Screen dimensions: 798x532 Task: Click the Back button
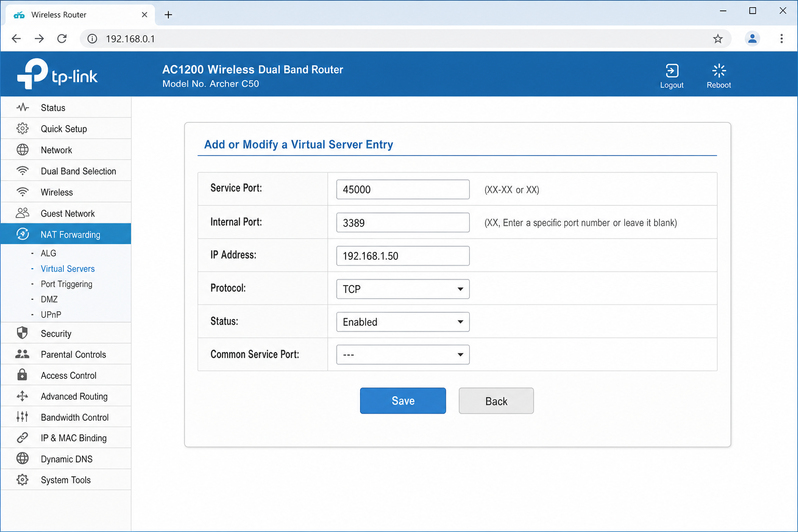point(496,401)
